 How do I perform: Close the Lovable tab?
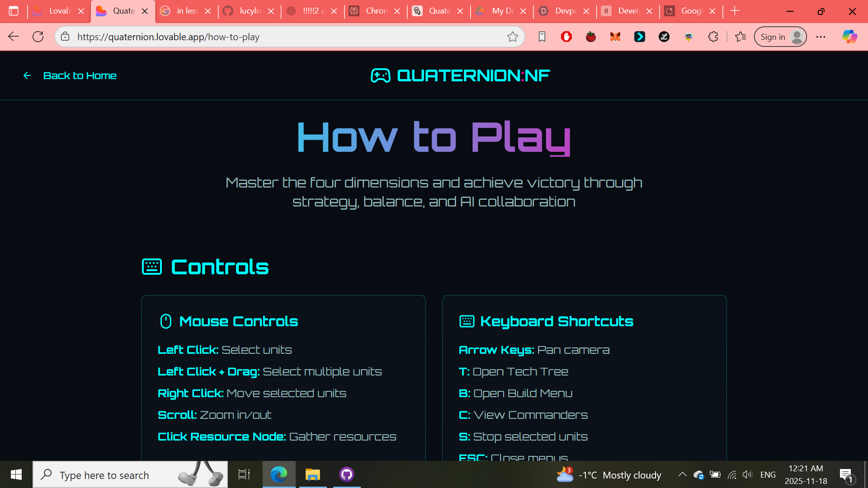click(81, 11)
